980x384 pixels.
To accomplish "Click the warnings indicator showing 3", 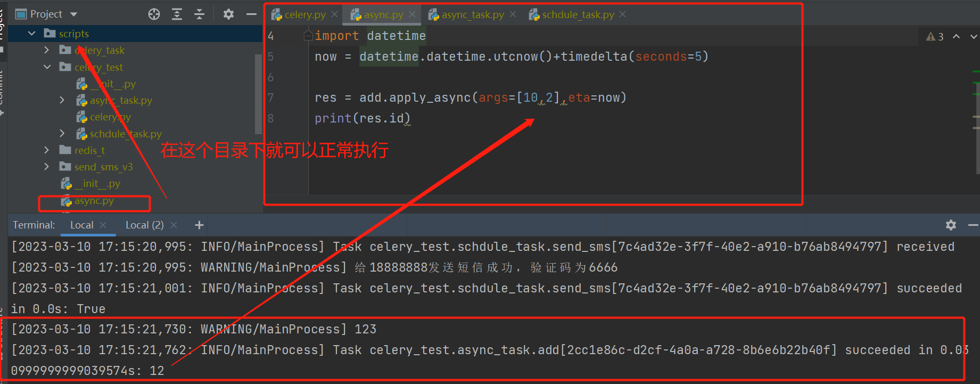I will pos(935,36).
